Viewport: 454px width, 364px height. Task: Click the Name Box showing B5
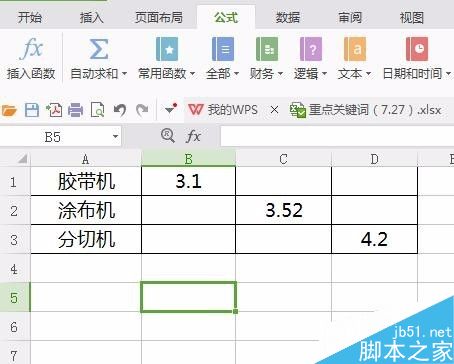coord(53,137)
